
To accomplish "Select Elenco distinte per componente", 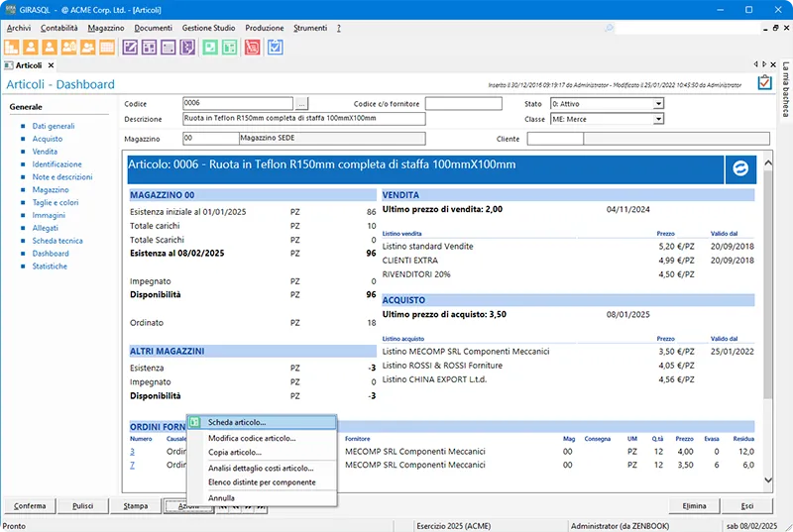I will point(262,482).
